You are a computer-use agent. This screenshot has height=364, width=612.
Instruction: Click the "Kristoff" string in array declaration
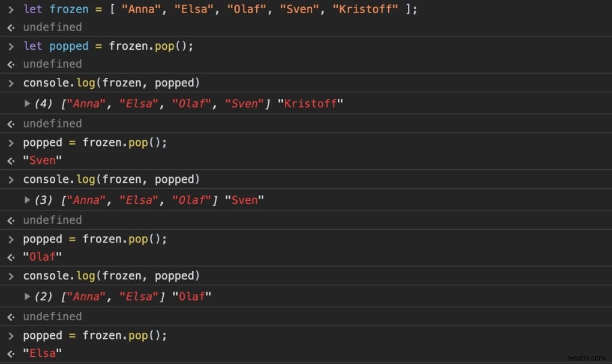(365, 9)
